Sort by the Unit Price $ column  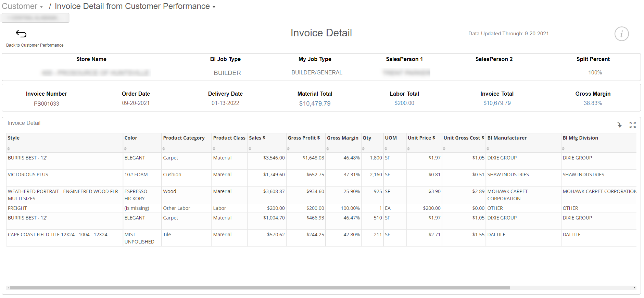point(408,148)
